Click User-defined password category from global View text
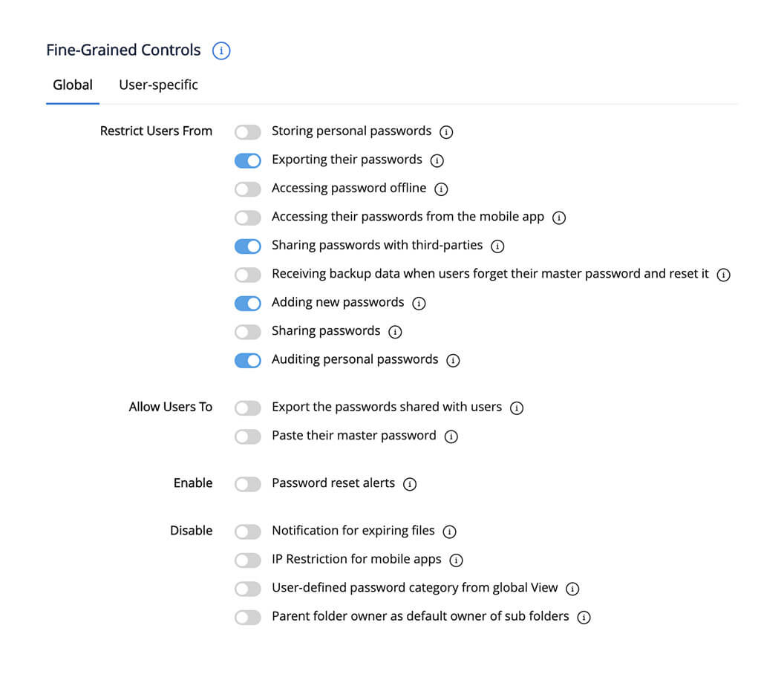The width and height of the screenshot is (784, 677). point(414,588)
